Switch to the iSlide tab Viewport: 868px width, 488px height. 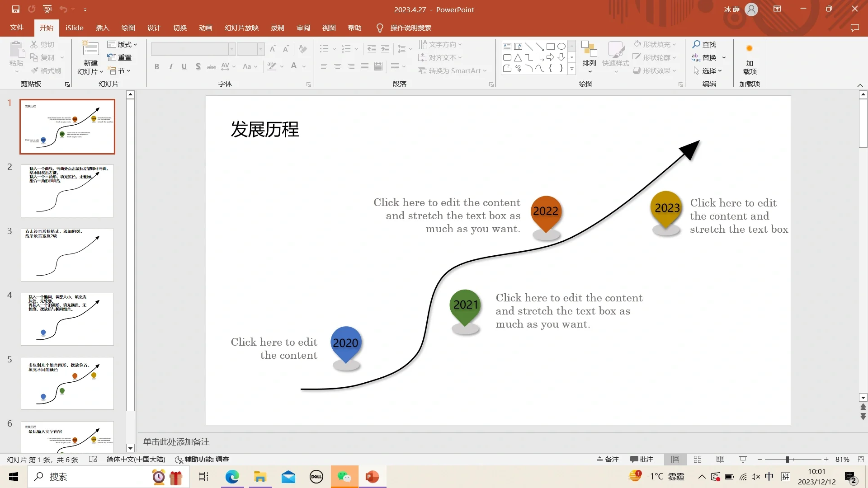click(x=74, y=28)
